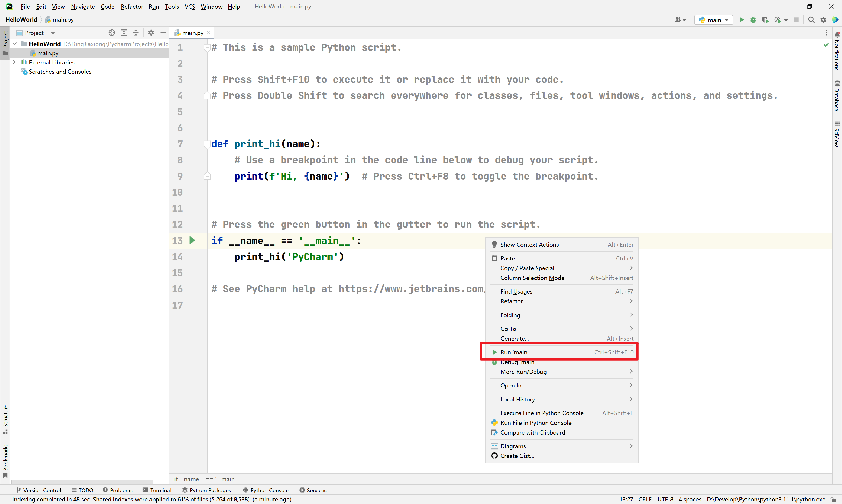Click the 4 spaces indent indicator
Image resolution: width=842 pixels, height=504 pixels.
[x=690, y=499]
